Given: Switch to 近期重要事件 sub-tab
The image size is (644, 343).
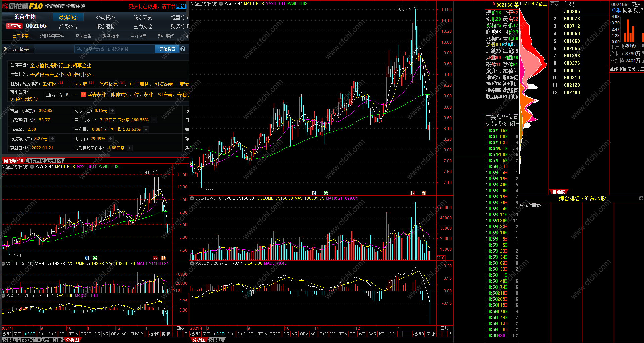Looking at the screenshot, I should pyautogui.click(x=52, y=36).
